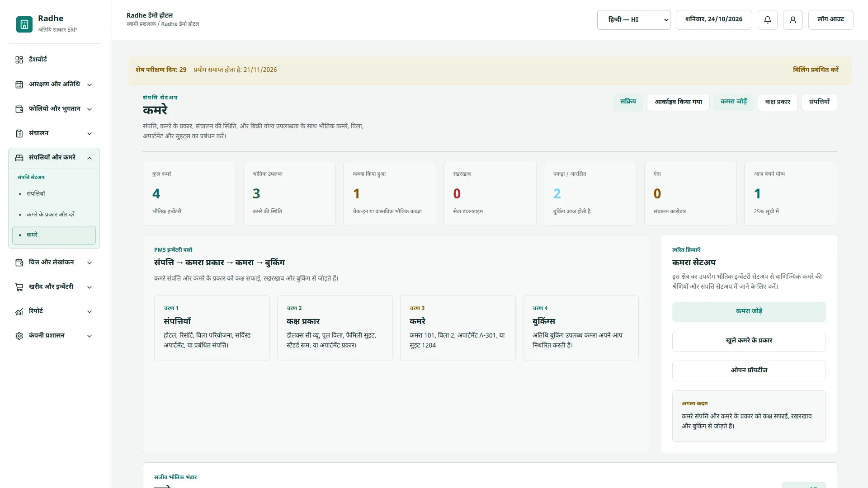The image size is (868, 488).
Task: Expand आरक्षण और अतिथि menu chevron
Action: 90,84
